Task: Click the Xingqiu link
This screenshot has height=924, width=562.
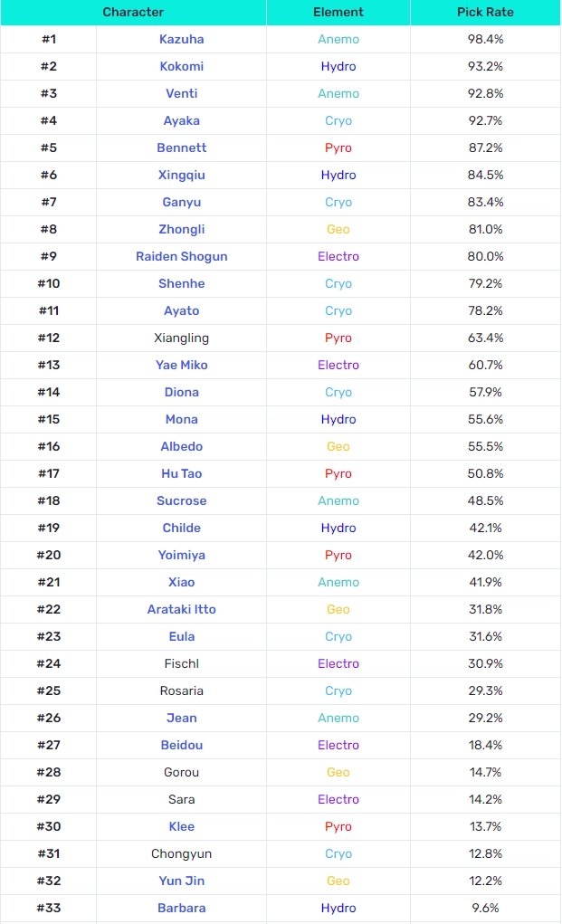Action: coord(181,175)
